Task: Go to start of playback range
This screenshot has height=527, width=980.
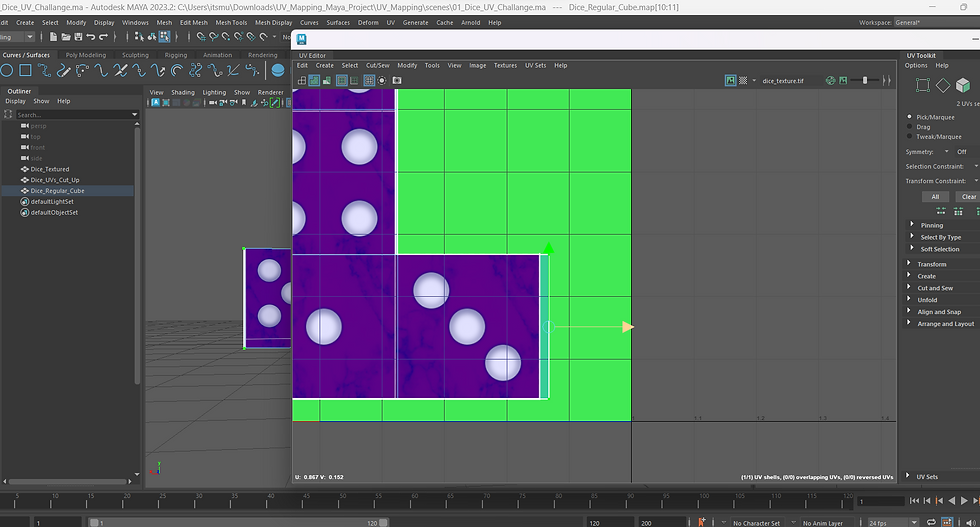Action: (914, 500)
